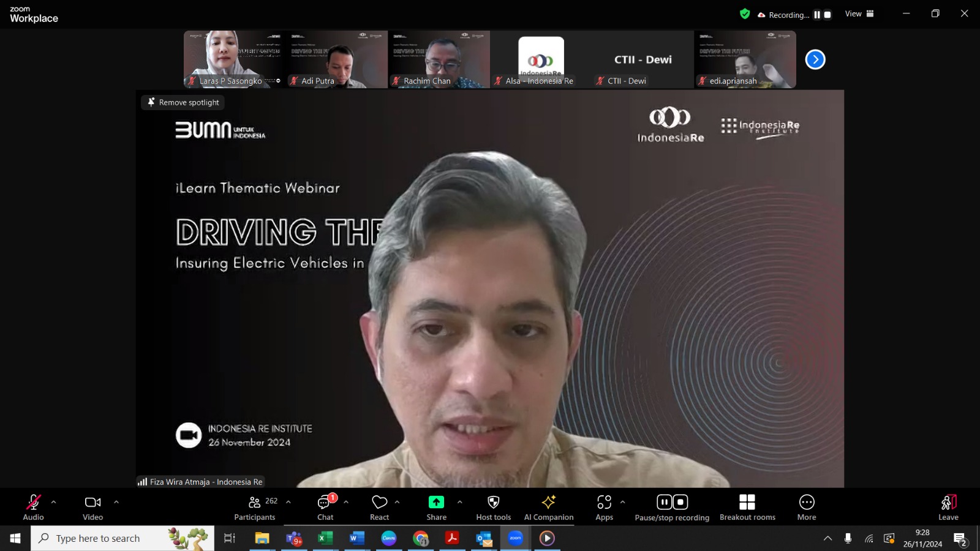
Task: Click Leave meeting button
Action: click(x=948, y=508)
